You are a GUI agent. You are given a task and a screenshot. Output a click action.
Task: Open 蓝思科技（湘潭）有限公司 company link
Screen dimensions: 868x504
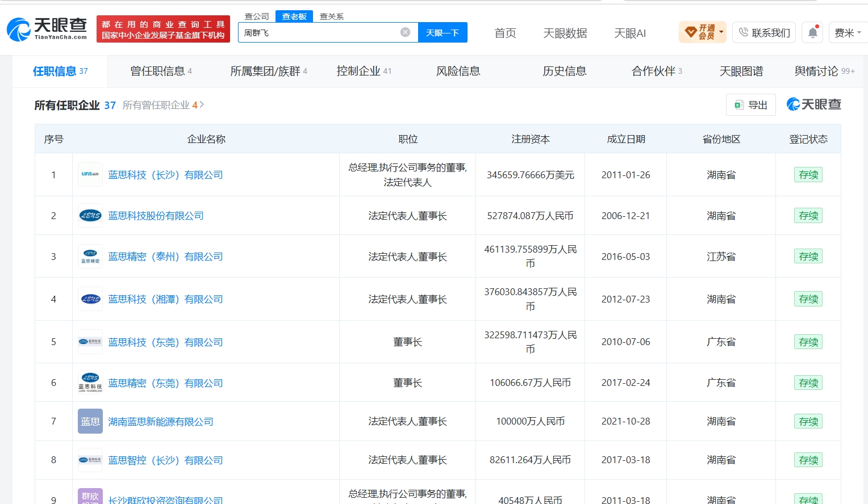tap(165, 299)
